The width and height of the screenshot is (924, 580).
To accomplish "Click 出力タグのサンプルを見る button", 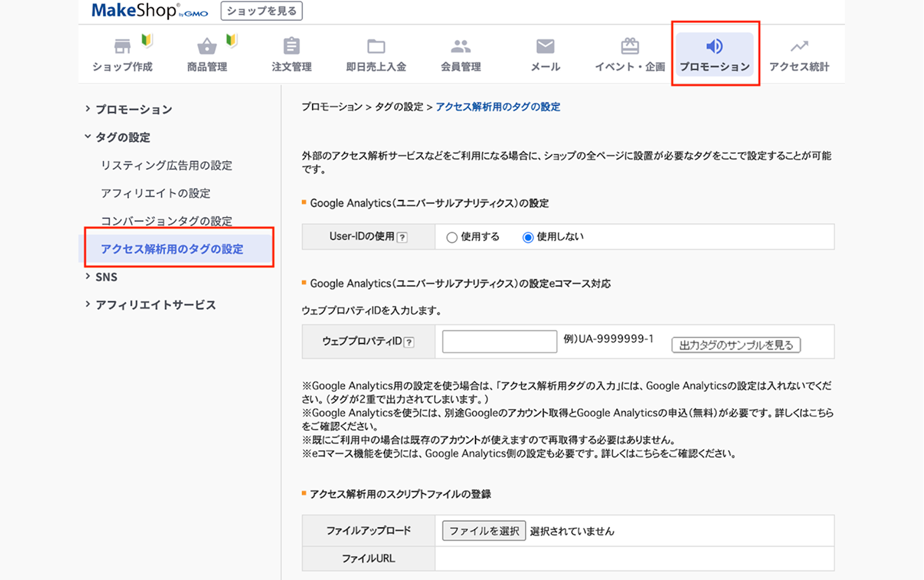I will click(736, 345).
